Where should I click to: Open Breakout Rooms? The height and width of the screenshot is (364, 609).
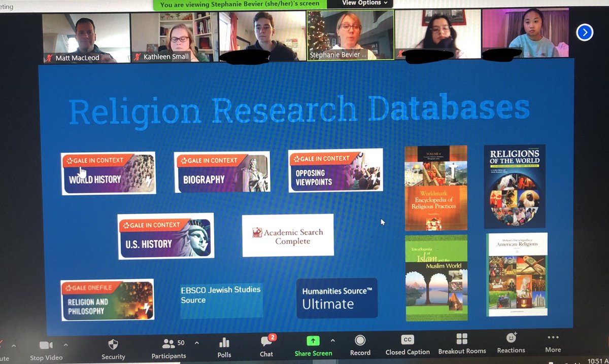[462, 344]
